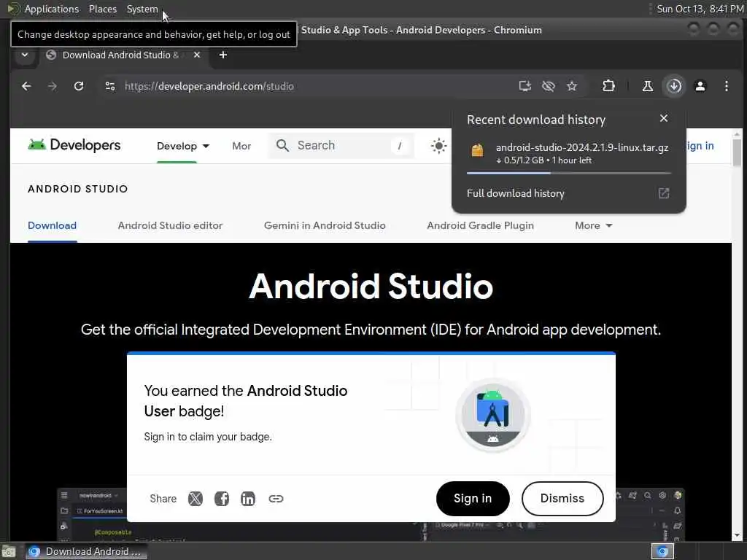The height and width of the screenshot is (560, 747).
Task: Dismiss the badge notification
Action: (x=562, y=498)
